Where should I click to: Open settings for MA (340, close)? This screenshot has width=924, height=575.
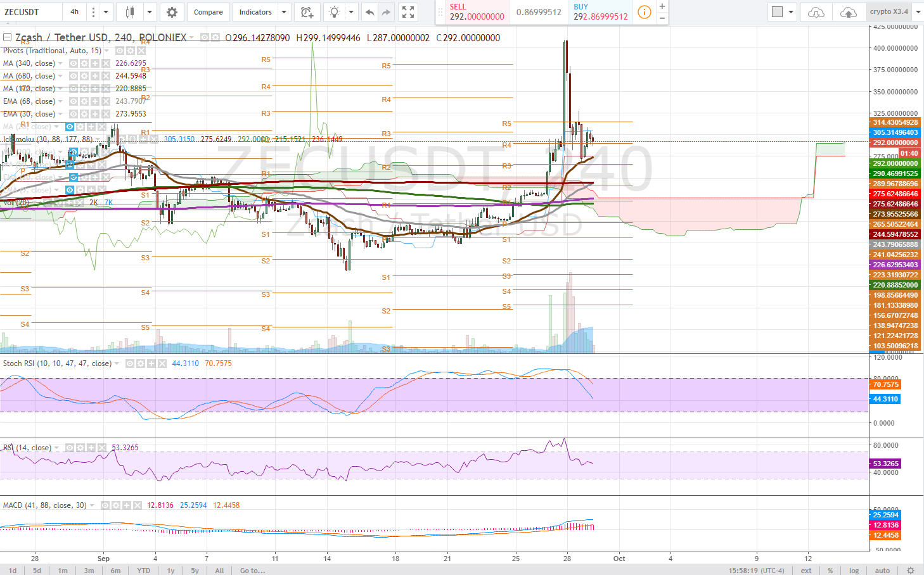coord(84,63)
